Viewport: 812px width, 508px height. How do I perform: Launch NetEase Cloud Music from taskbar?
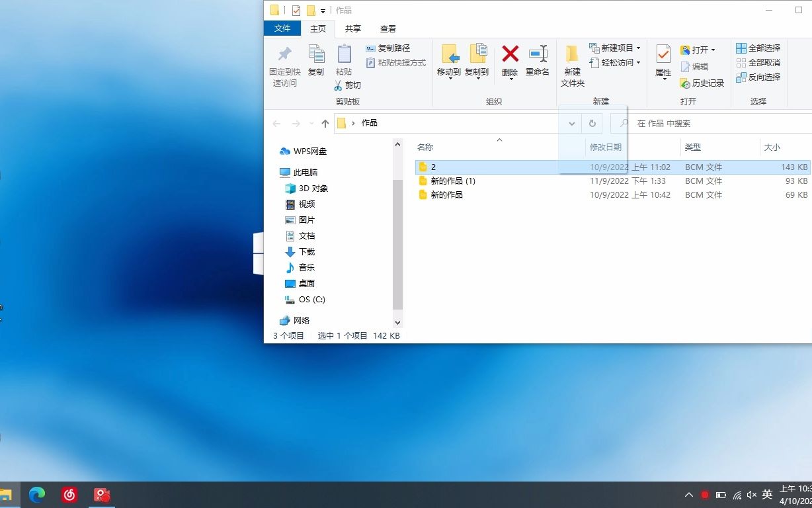pos(69,494)
